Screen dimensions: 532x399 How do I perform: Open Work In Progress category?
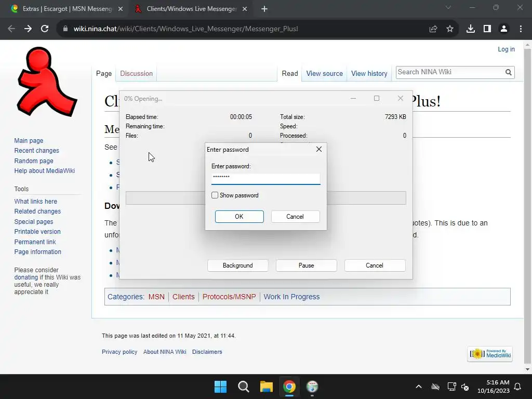pos(291,297)
